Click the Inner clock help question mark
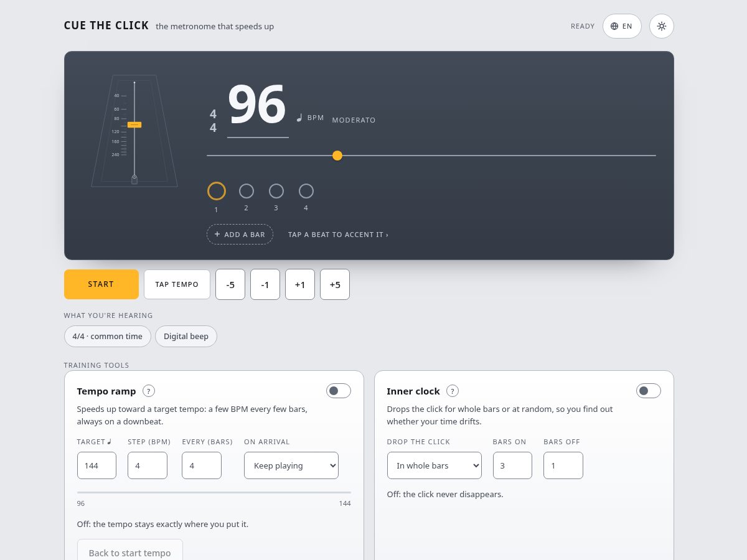Screen dimensions: 747x560 point(453,391)
